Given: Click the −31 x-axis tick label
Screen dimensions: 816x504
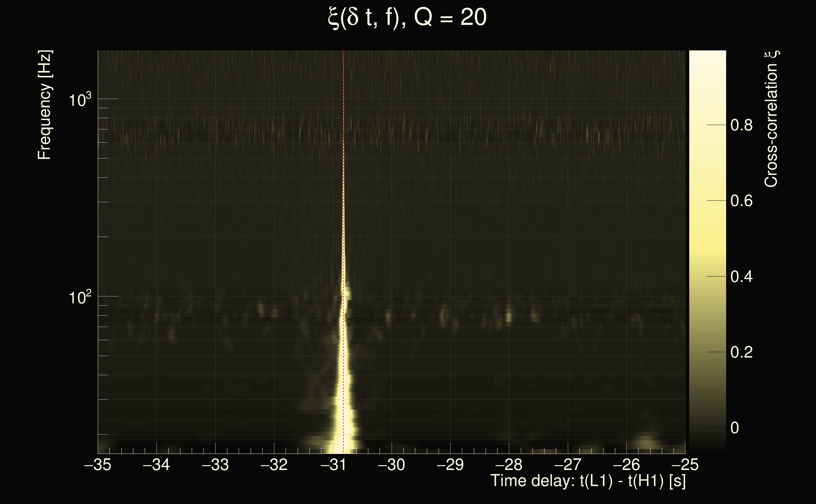Looking at the screenshot, I should (333, 465).
